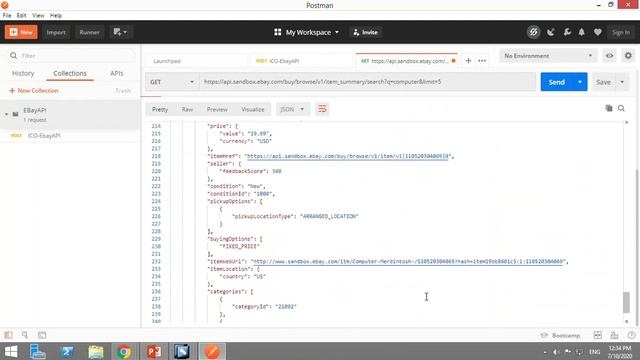640x360 pixels.
Task: Click the Invite button
Action: pyautogui.click(x=366, y=32)
